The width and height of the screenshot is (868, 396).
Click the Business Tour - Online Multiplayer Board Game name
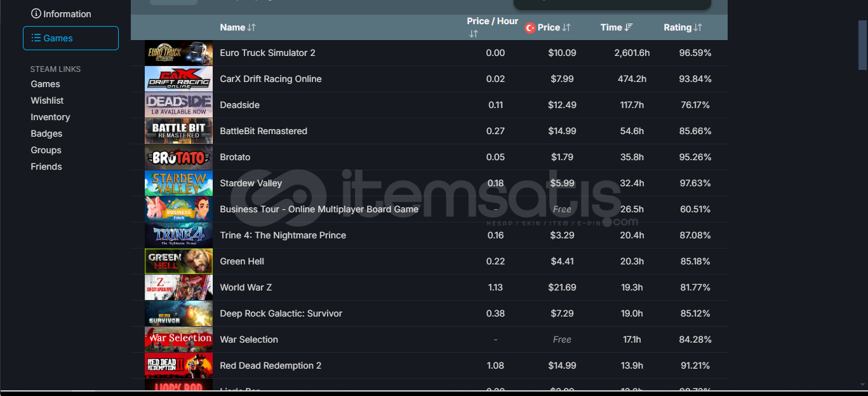319,209
